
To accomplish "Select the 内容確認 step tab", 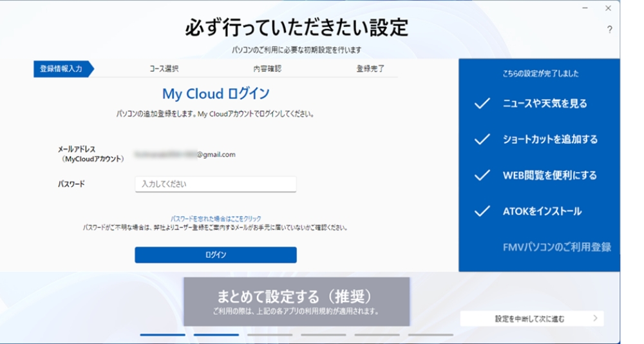I will [267, 69].
